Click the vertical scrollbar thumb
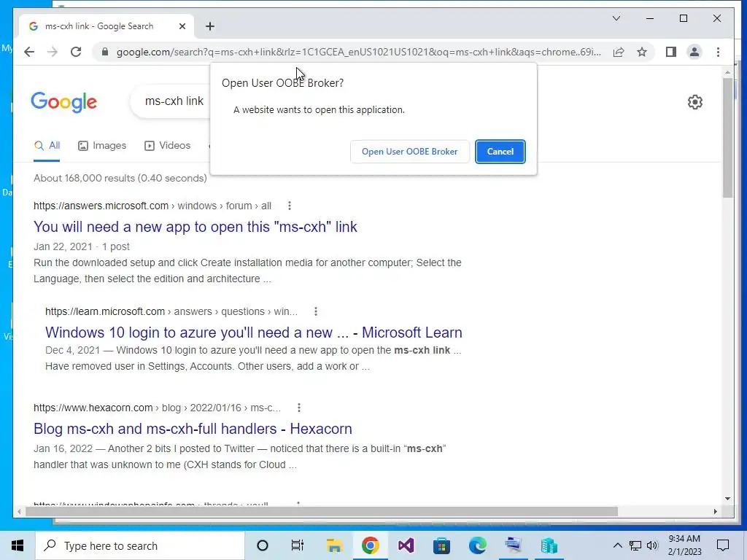This screenshot has height=560, width=747. click(x=727, y=138)
